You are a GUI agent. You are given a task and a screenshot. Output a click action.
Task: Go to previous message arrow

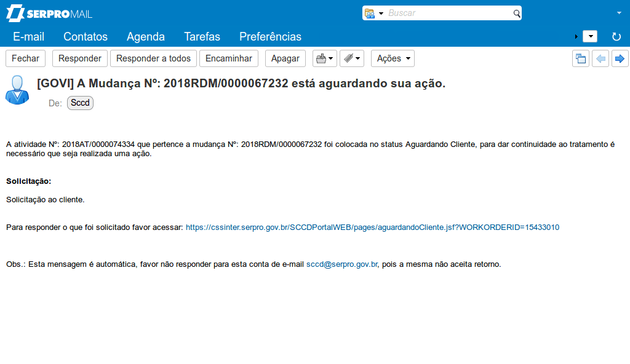[600, 58]
